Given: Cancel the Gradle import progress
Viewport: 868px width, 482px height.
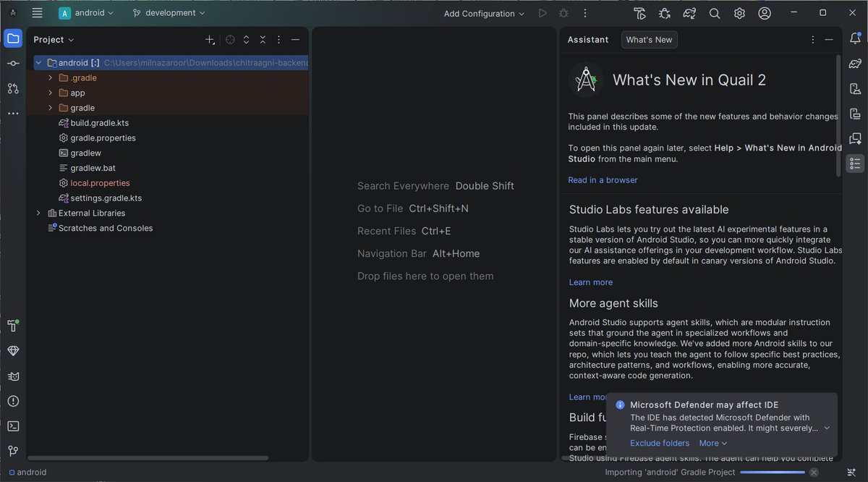Looking at the screenshot, I should click(x=814, y=473).
